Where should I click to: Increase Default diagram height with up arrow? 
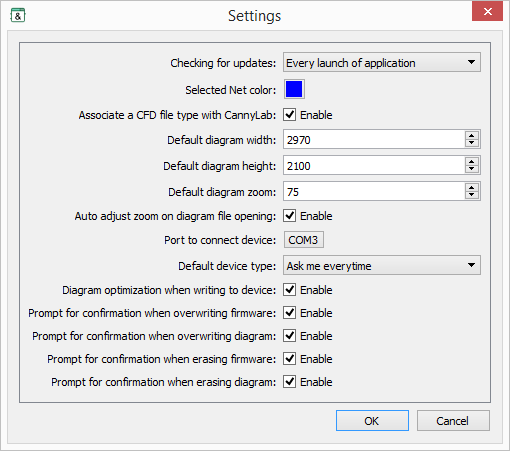(x=472, y=161)
